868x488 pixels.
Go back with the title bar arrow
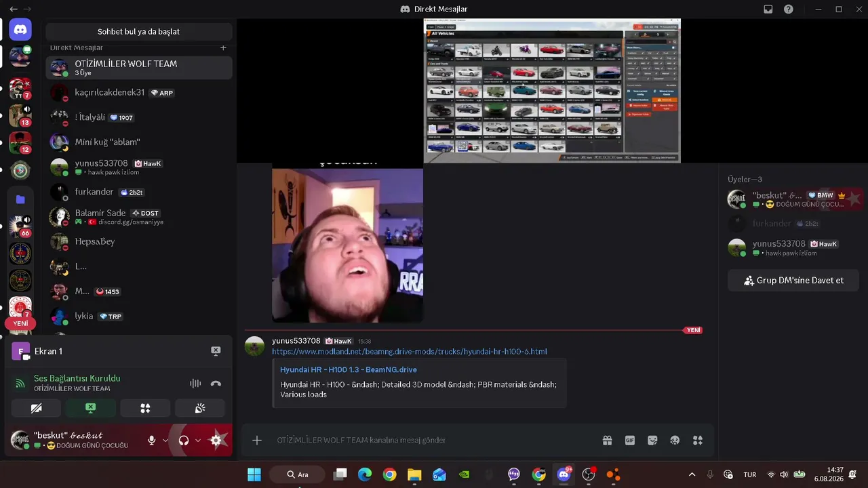point(14,9)
